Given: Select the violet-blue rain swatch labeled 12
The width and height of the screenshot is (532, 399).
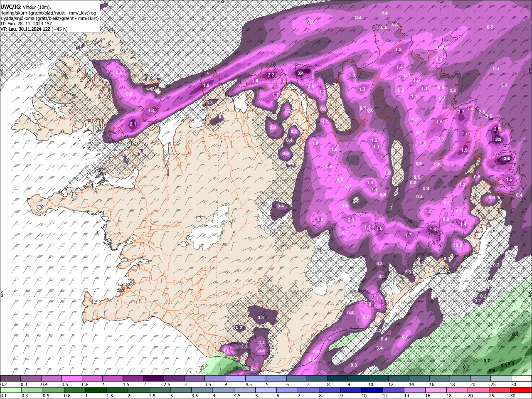Looking at the screenshot, I should (x=393, y=390).
